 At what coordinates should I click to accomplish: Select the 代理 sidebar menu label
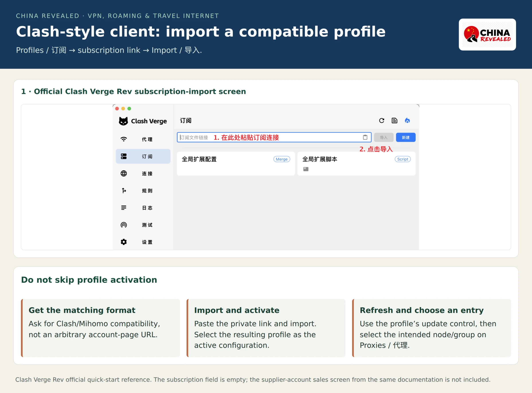click(147, 139)
